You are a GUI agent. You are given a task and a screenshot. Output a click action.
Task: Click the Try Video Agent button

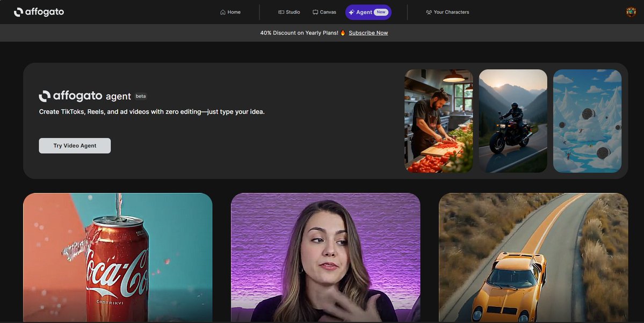coord(75,146)
